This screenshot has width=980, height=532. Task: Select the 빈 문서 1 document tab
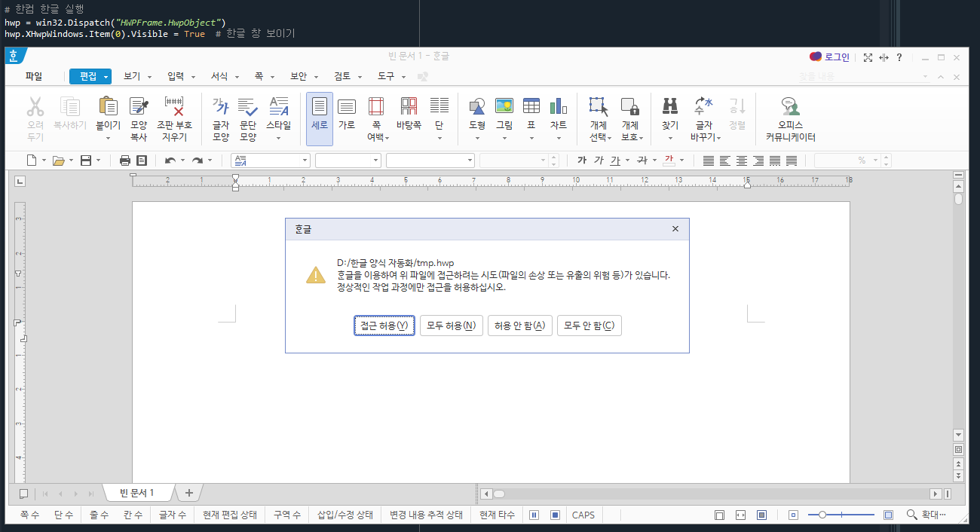point(137,493)
